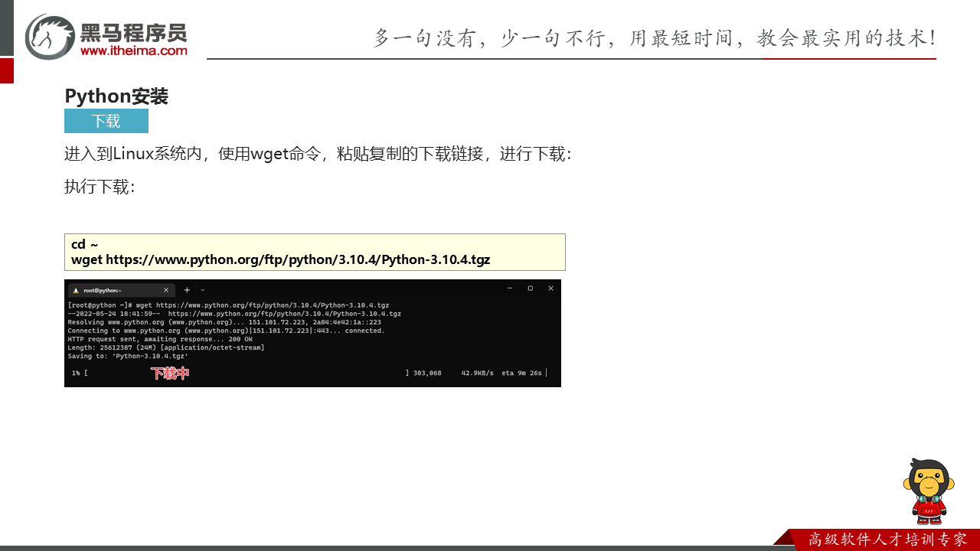This screenshot has height=551, width=980.
Task: Click the red 下载中 label in terminal
Action: (x=169, y=373)
